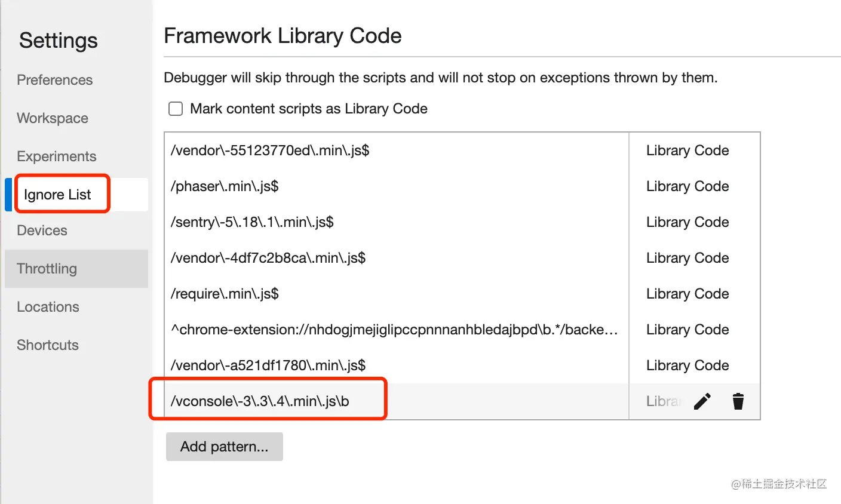Select the phaser.min.js pattern row
The image size is (841, 504).
pos(225,186)
